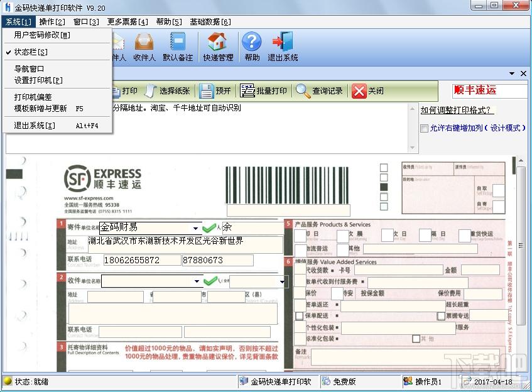532x392 pixels.
Task: Click the 退出系统 door icon
Action: [283, 46]
